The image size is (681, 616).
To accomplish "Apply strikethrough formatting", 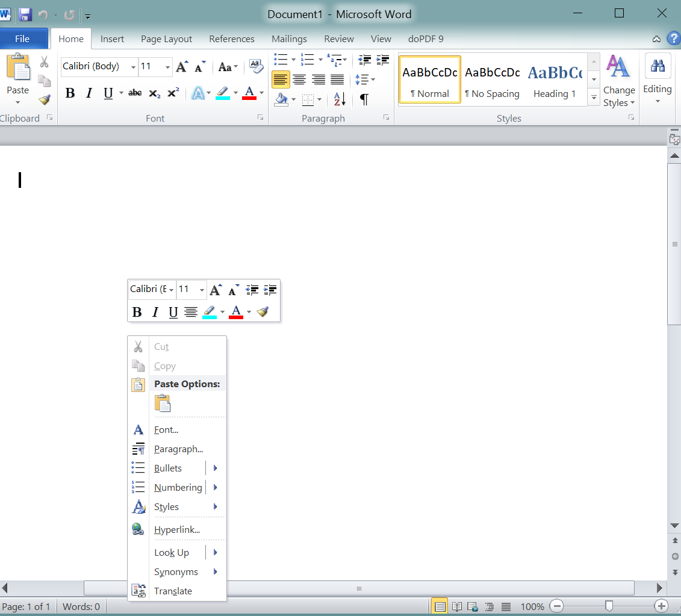I will click(135, 93).
